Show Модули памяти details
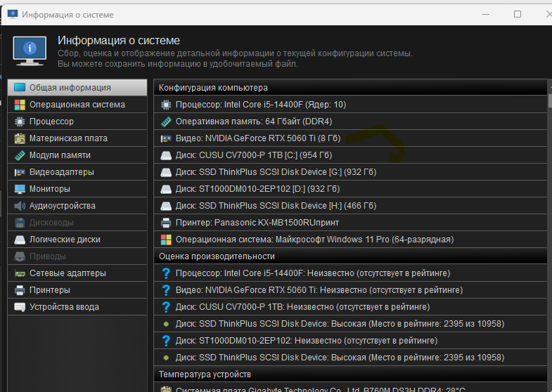Image resolution: width=552 pixels, height=392 pixels. click(x=77, y=155)
